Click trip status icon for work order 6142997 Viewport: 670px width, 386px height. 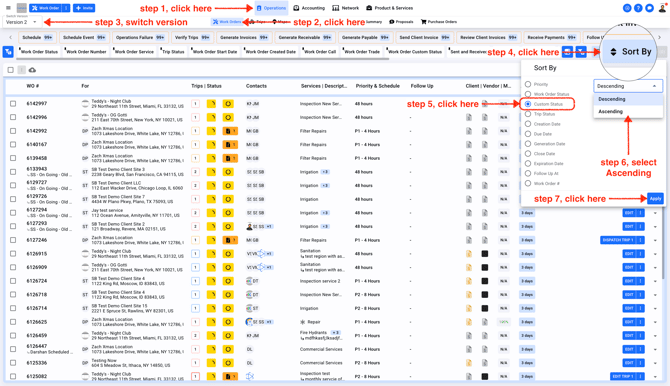(212, 104)
